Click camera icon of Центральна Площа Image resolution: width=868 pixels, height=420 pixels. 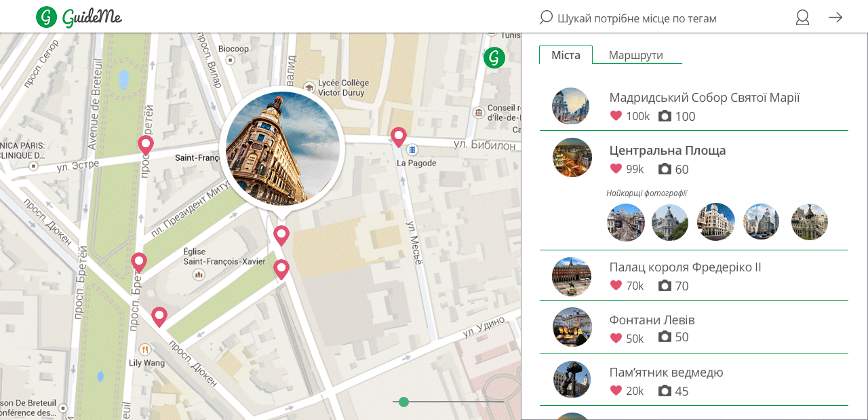pyautogui.click(x=665, y=169)
